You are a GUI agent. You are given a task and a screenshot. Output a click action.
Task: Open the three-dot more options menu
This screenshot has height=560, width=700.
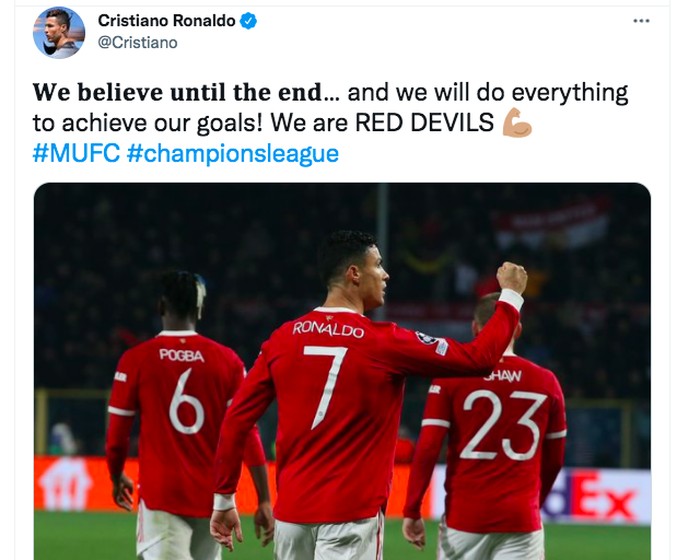641,21
